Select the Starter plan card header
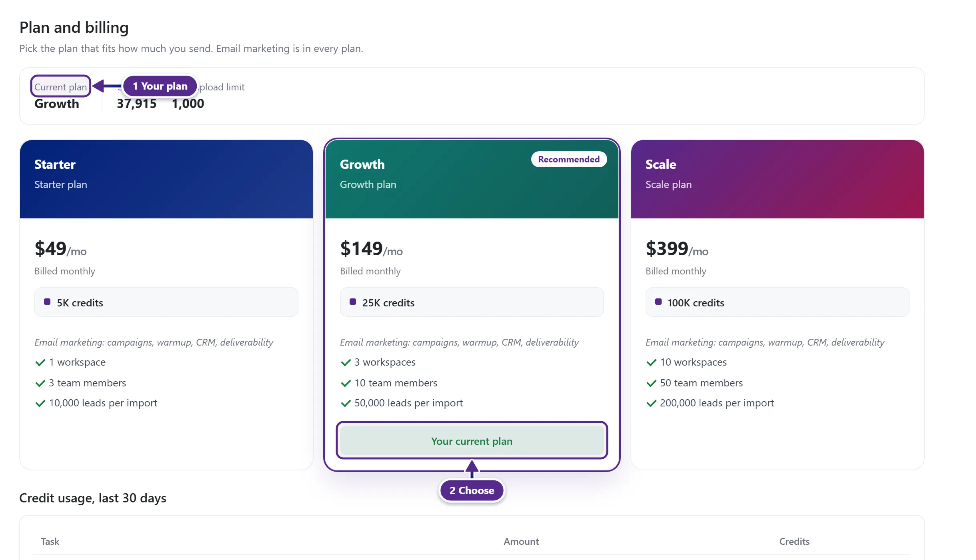The width and height of the screenshot is (976, 560). click(x=166, y=179)
